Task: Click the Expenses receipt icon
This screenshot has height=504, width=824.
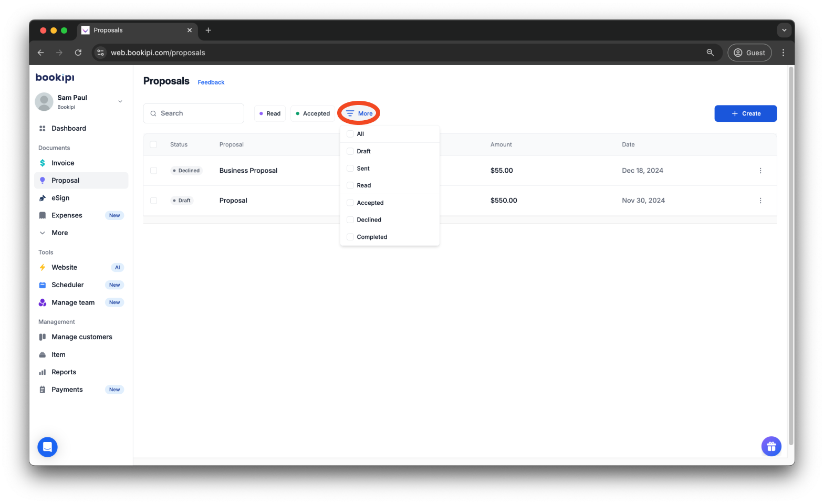Action: point(43,215)
